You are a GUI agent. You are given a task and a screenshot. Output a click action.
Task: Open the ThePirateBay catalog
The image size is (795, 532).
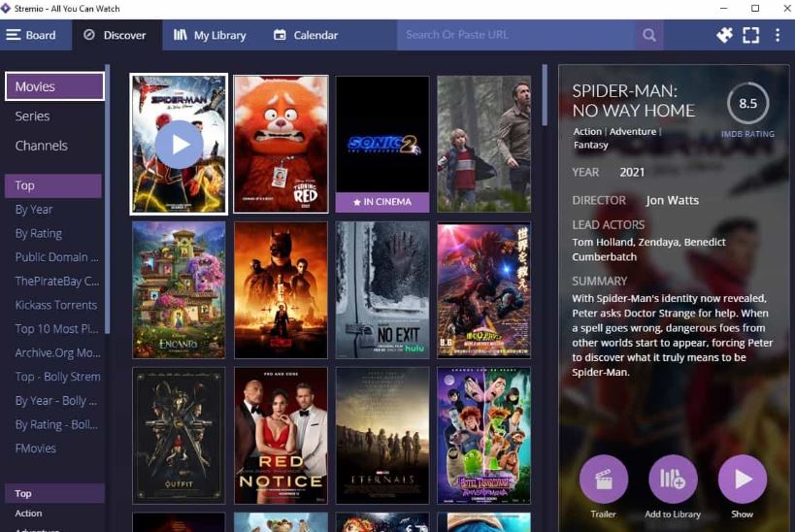click(x=56, y=281)
